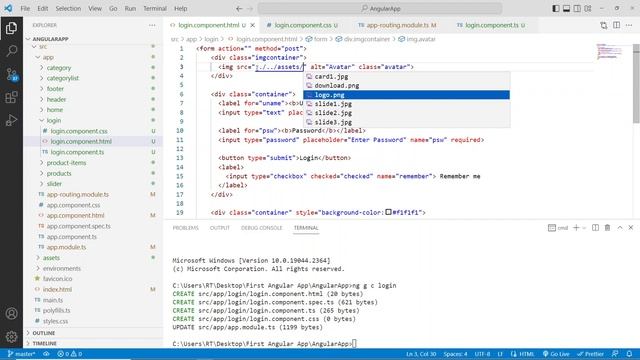Select card1.jpg from suggestion list
The image size is (640, 360).
[x=407, y=77]
